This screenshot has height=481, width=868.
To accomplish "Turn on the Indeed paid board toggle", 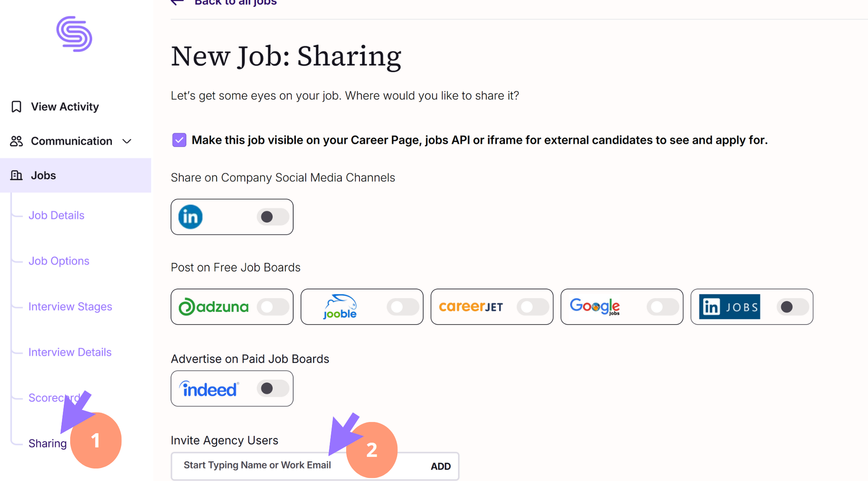I will tap(273, 388).
